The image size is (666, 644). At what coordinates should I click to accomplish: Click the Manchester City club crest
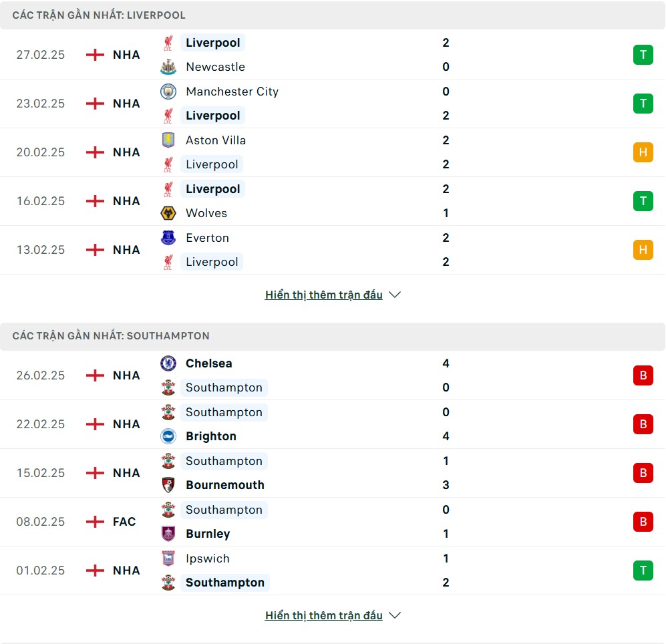[168, 92]
